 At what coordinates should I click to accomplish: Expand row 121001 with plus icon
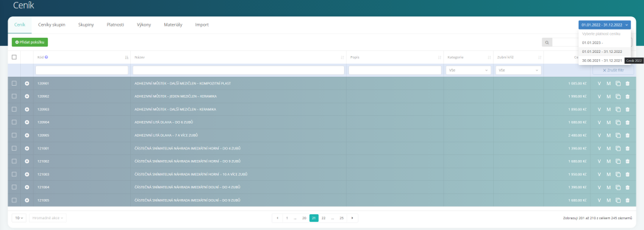26,148
